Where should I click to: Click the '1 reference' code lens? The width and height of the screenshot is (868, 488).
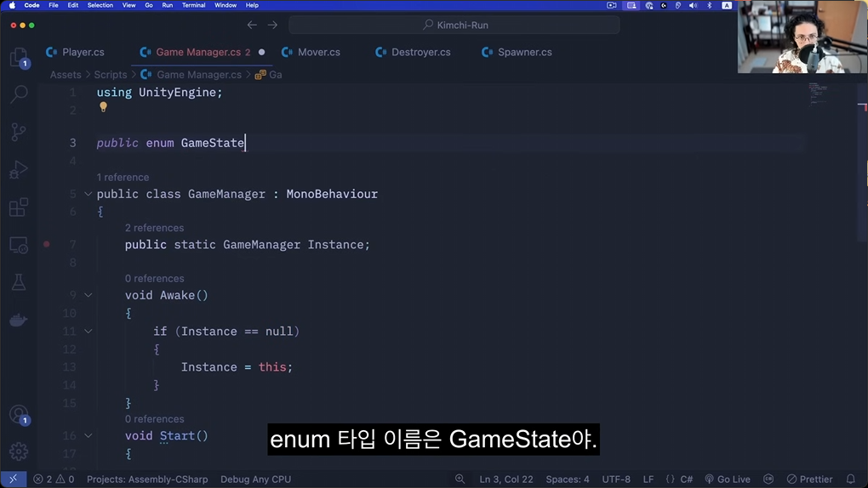(x=123, y=177)
